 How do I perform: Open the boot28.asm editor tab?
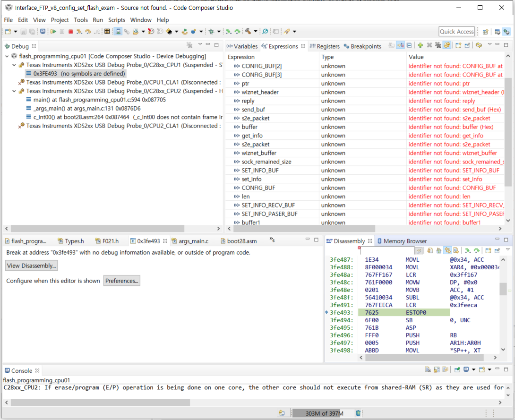coord(239,241)
